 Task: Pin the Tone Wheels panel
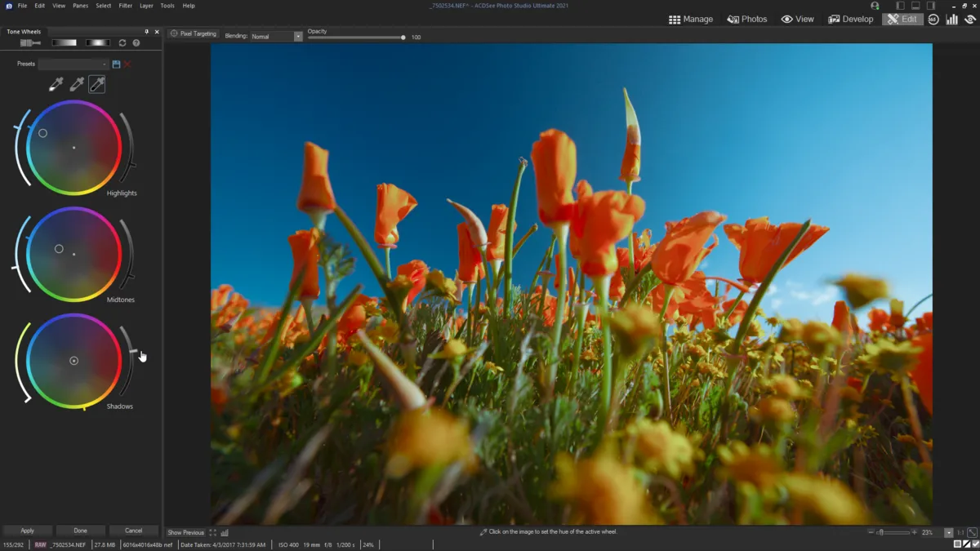click(147, 32)
